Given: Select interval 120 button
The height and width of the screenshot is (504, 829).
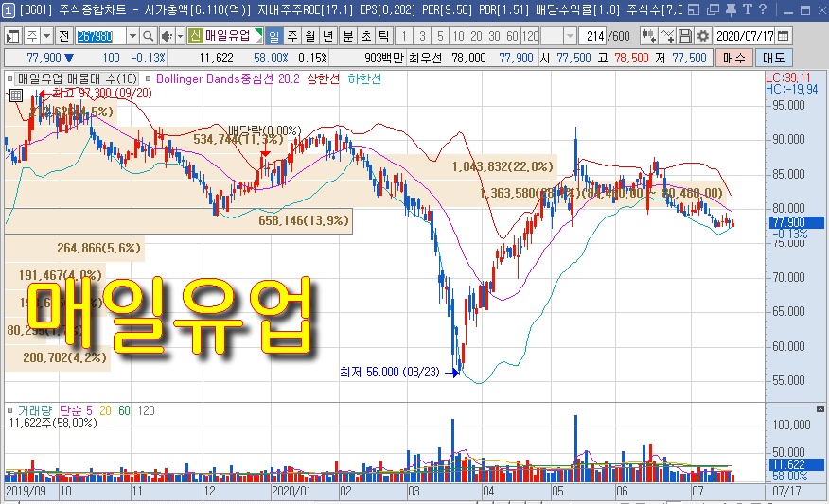Looking at the screenshot, I should coord(530,37).
